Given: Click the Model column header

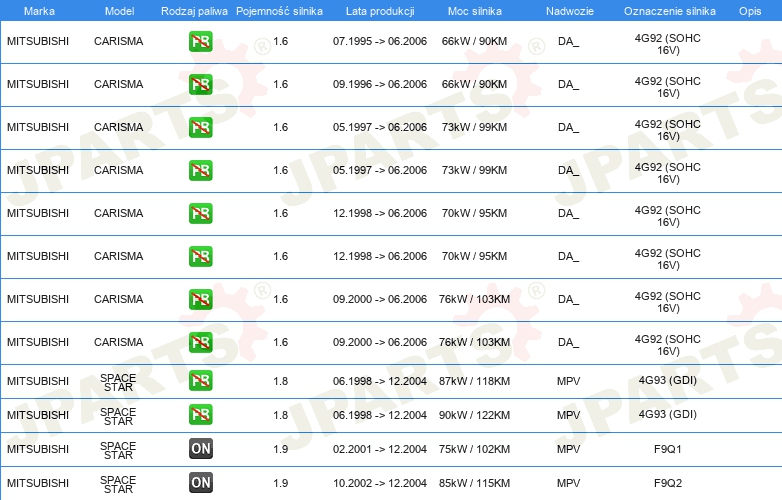Looking at the screenshot, I should pos(119,11).
